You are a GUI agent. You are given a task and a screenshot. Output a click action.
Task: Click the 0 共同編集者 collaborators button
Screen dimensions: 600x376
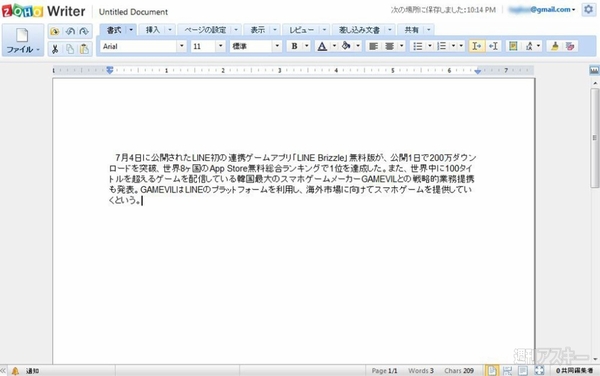point(574,371)
